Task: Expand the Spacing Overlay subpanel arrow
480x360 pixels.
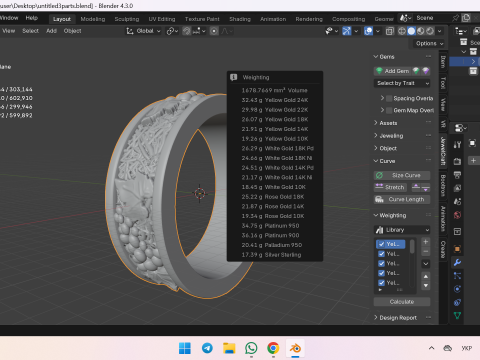Action: tap(382, 98)
